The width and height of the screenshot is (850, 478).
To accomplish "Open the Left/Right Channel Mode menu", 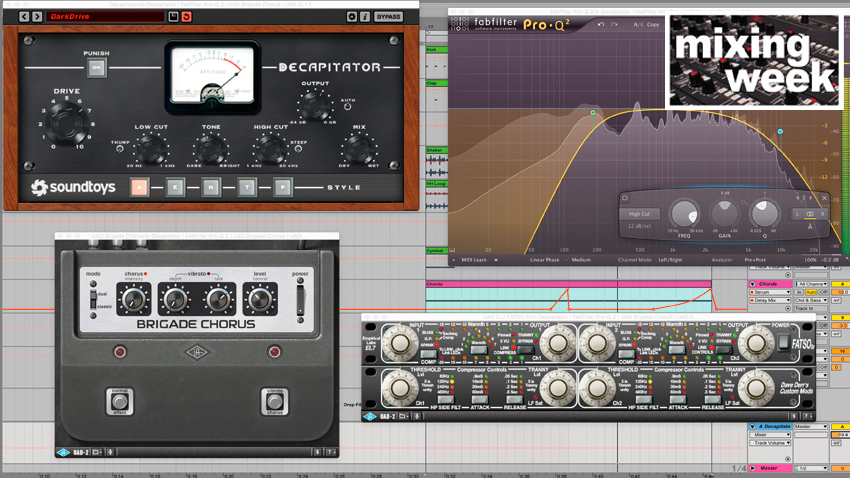I will pyautogui.click(x=670, y=260).
